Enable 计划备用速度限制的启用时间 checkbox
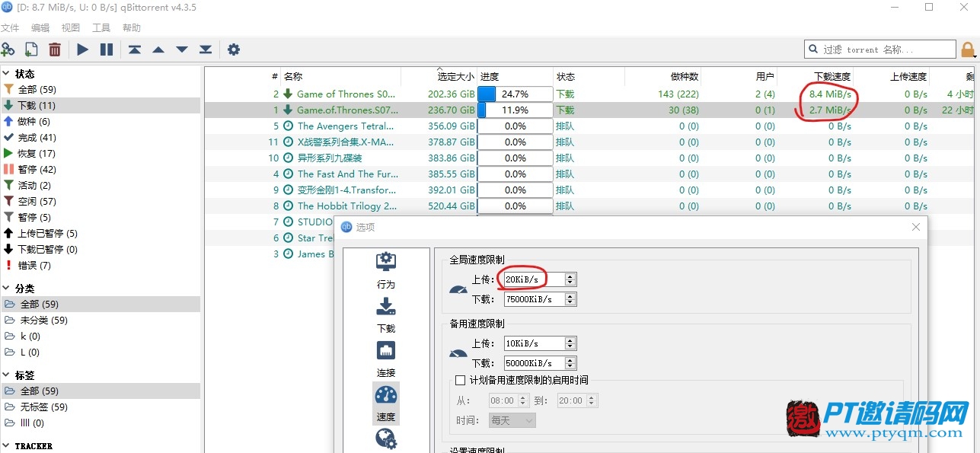Image resolution: width=980 pixels, height=453 pixels. [460, 380]
